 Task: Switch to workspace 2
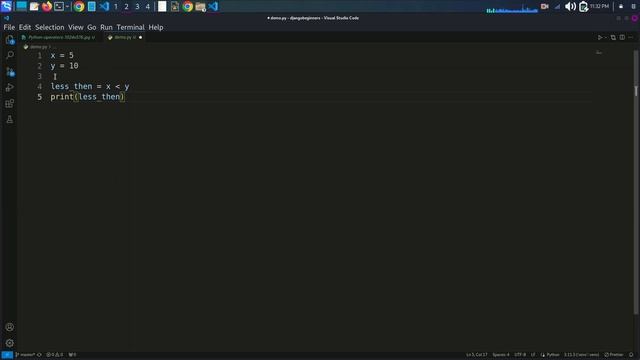click(x=126, y=6)
